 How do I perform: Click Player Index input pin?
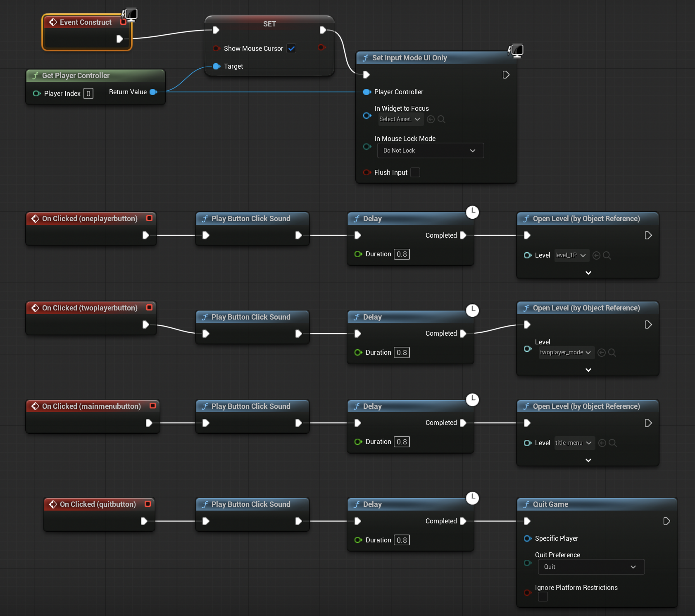36,93
